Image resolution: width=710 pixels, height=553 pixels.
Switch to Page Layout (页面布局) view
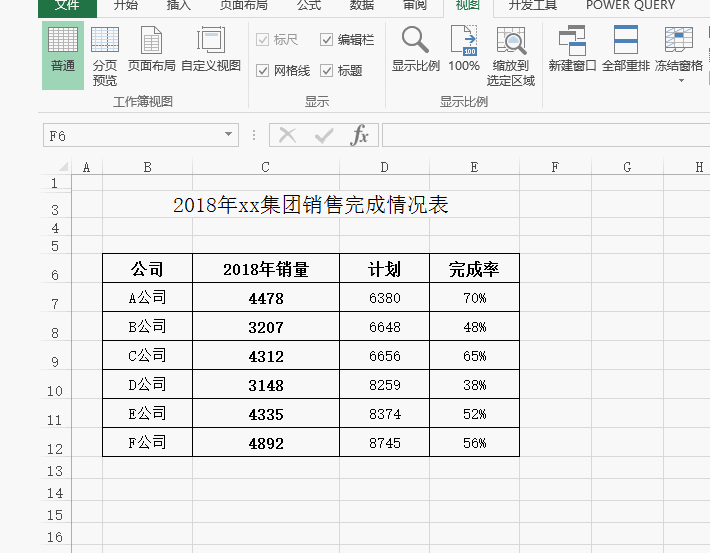click(x=151, y=49)
